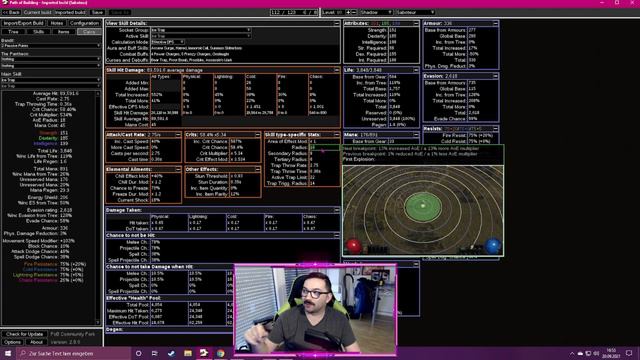640x360 pixels.
Task: Collapse the Damage Taken section
Action: 336,210
